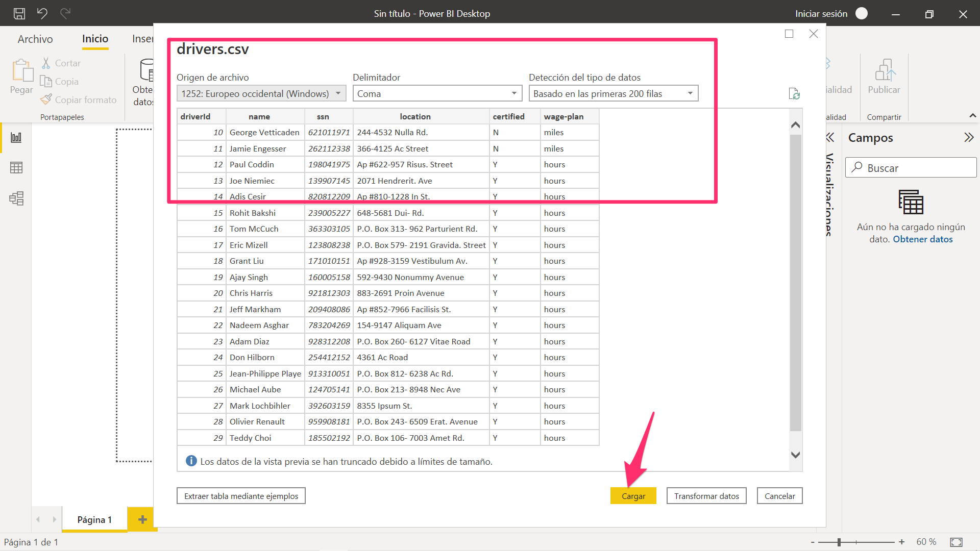
Task: Click the Obtener datos link in Campos
Action: [x=922, y=239]
